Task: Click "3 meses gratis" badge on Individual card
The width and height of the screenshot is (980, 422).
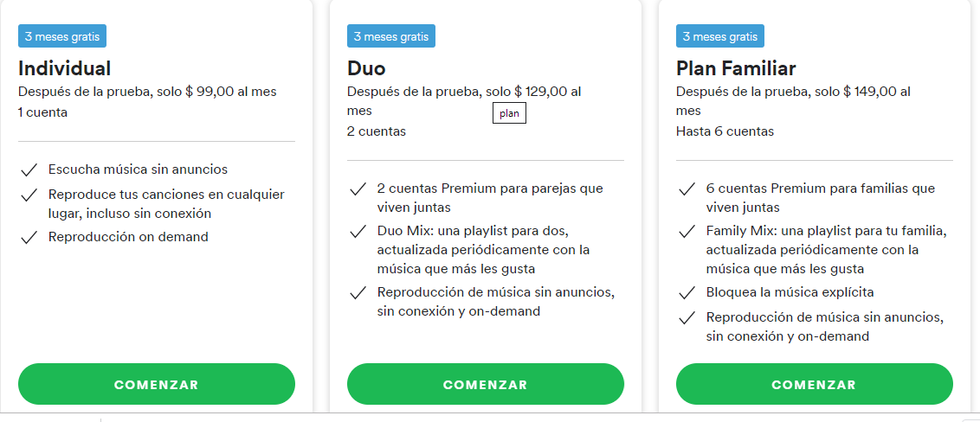Action: click(x=62, y=36)
